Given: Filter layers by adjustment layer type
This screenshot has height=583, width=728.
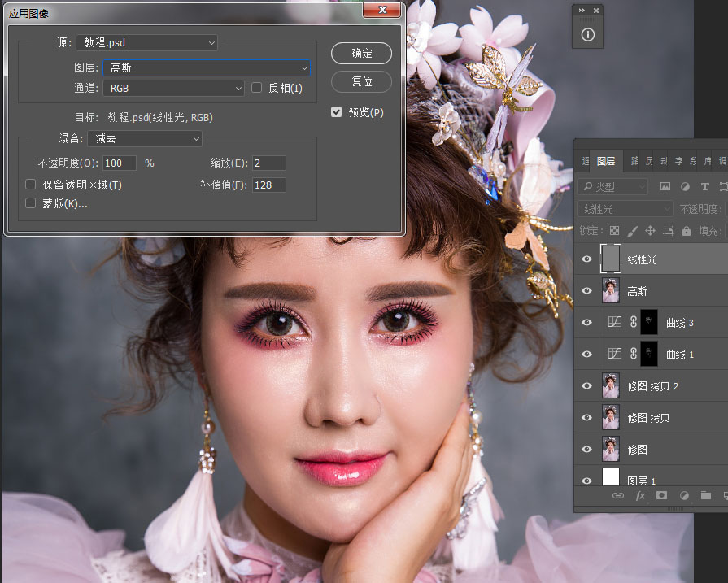Looking at the screenshot, I should click(x=685, y=186).
